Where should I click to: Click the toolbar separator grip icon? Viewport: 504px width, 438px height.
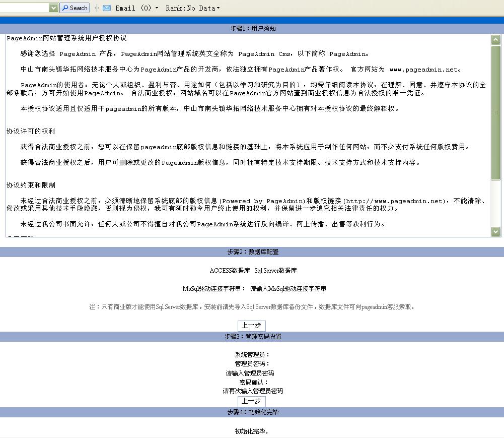click(97, 8)
